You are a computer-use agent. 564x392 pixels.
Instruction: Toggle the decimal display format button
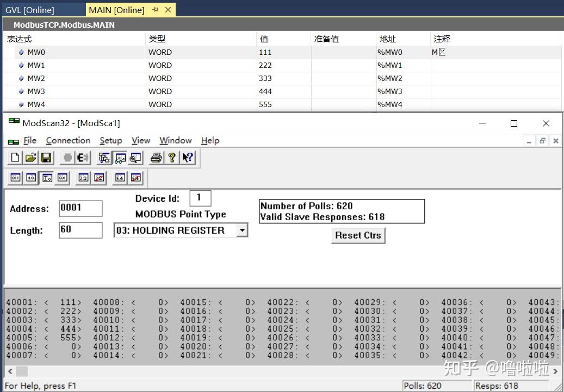coord(30,177)
